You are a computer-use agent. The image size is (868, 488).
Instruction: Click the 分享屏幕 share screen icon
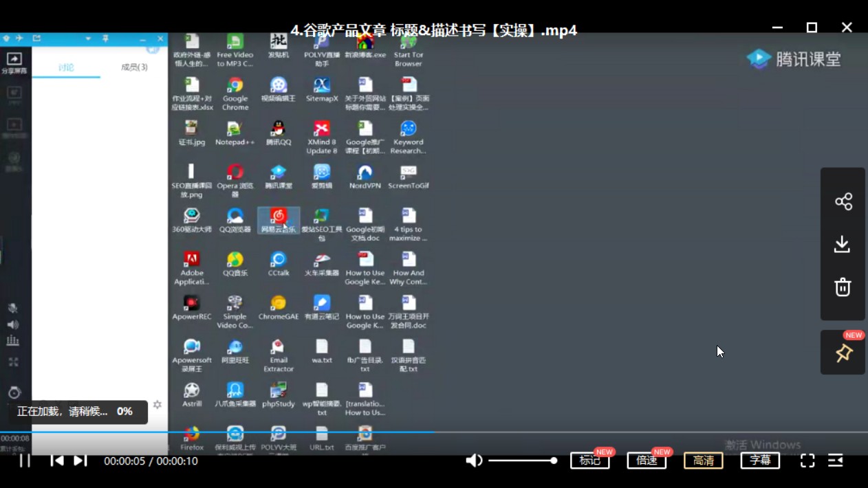click(x=14, y=62)
